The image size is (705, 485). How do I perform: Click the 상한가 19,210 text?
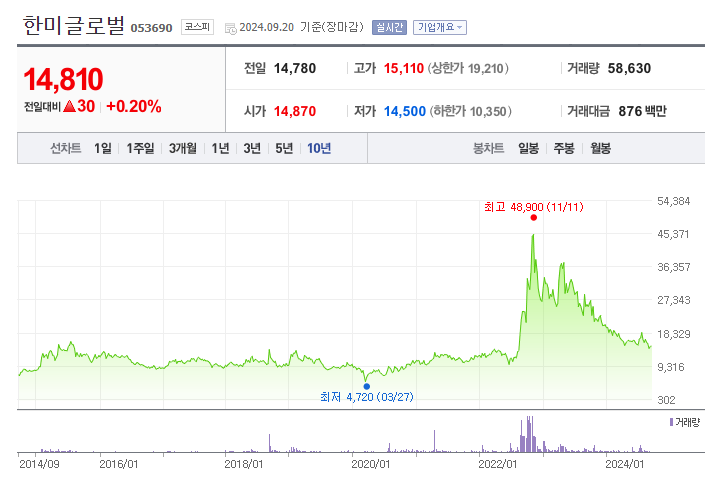pyautogui.click(x=468, y=68)
